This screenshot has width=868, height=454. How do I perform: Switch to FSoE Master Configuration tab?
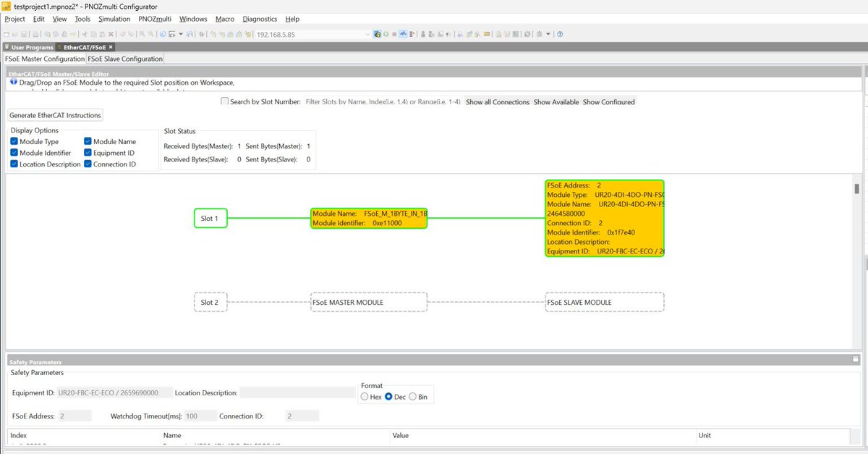click(44, 59)
